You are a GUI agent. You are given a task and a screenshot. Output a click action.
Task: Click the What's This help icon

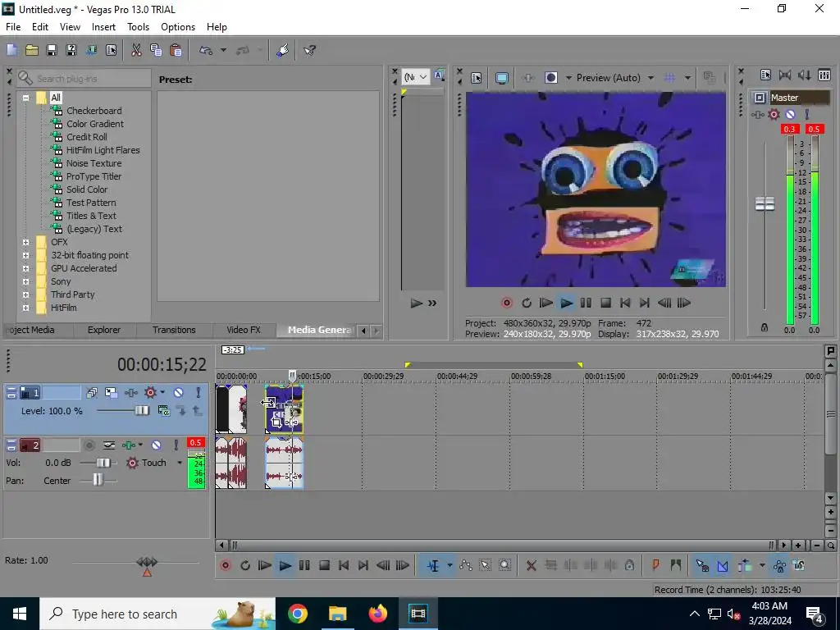(309, 50)
